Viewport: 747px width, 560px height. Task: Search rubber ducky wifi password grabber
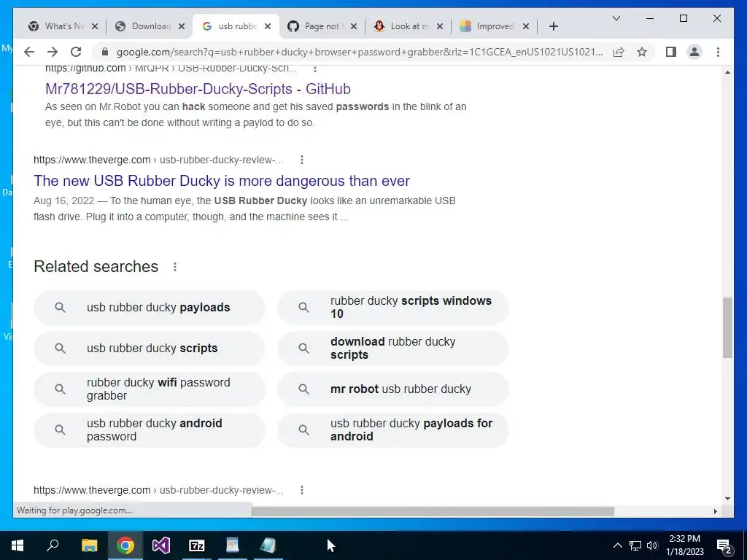(x=149, y=389)
